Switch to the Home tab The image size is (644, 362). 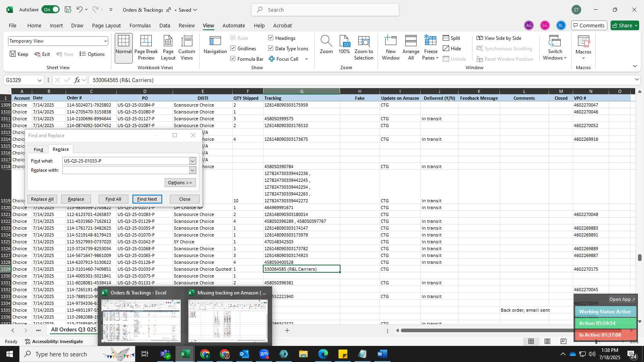pos(34,25)
